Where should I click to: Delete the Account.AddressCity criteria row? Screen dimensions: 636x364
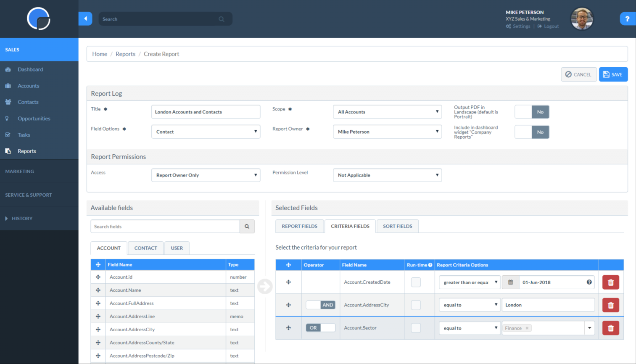coord(611,305)
